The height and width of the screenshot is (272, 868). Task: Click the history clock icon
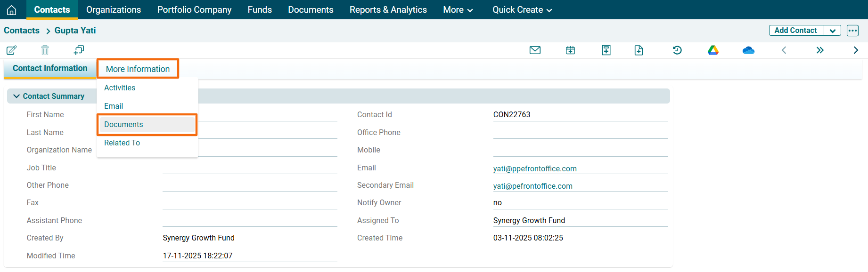point(677,50)
